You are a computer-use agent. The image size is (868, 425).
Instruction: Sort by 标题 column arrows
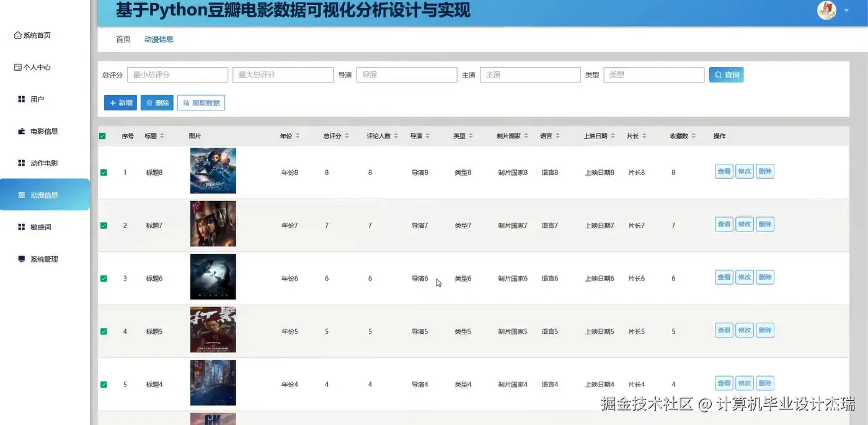[162, 136]
